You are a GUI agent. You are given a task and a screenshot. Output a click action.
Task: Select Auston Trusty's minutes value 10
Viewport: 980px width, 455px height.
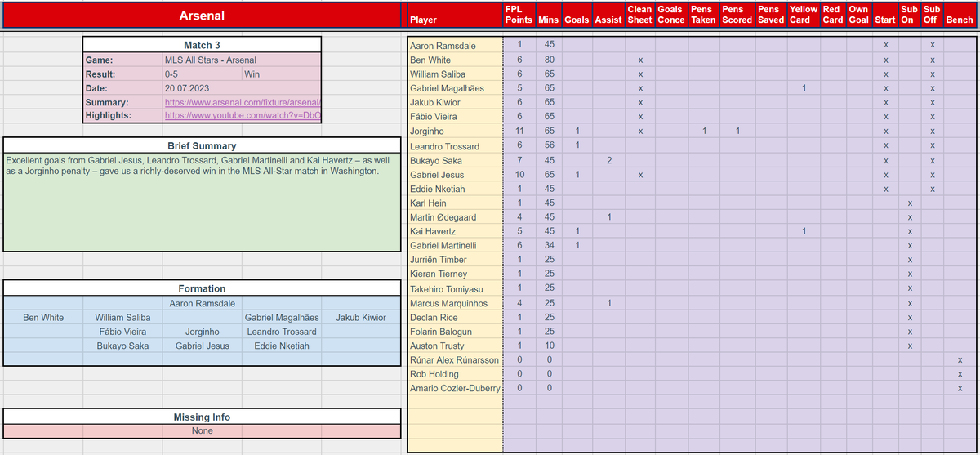pos(549,346)
